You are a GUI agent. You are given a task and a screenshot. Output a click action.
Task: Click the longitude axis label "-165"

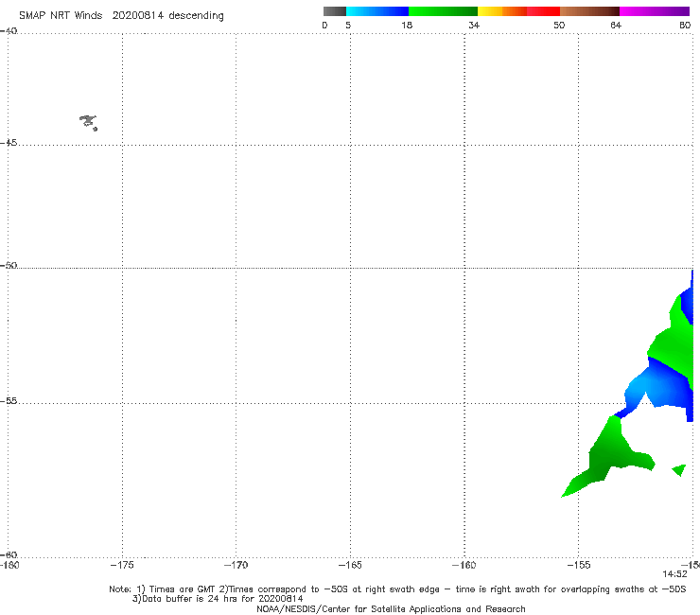[350, 565]
